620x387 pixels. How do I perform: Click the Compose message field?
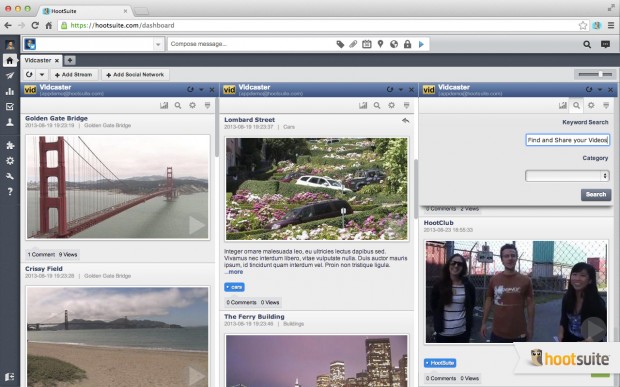(x=251, y=44)
